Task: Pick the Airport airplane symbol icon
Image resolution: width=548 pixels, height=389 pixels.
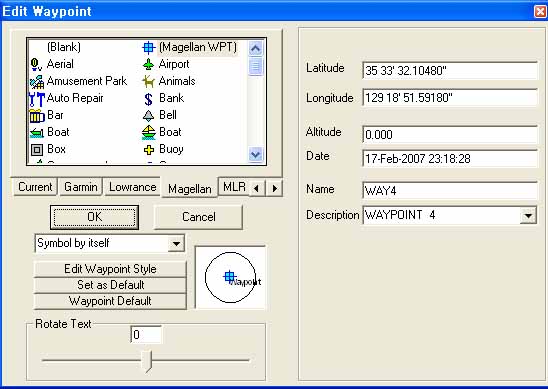Action: click(149, 64)
